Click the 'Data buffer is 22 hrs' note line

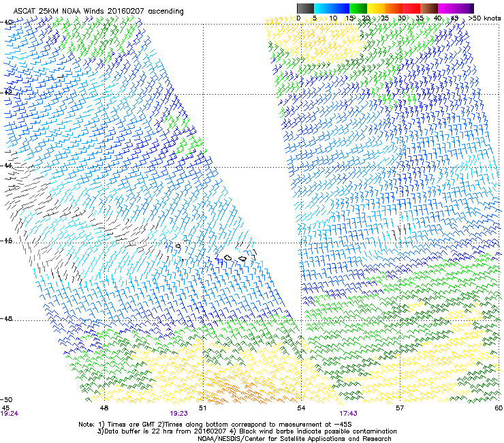coord(247,431)
